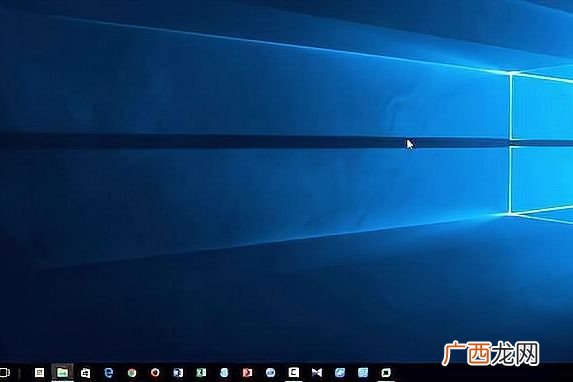Launch Google Chrome from the taskbar
573x382 pixels.
132,373
